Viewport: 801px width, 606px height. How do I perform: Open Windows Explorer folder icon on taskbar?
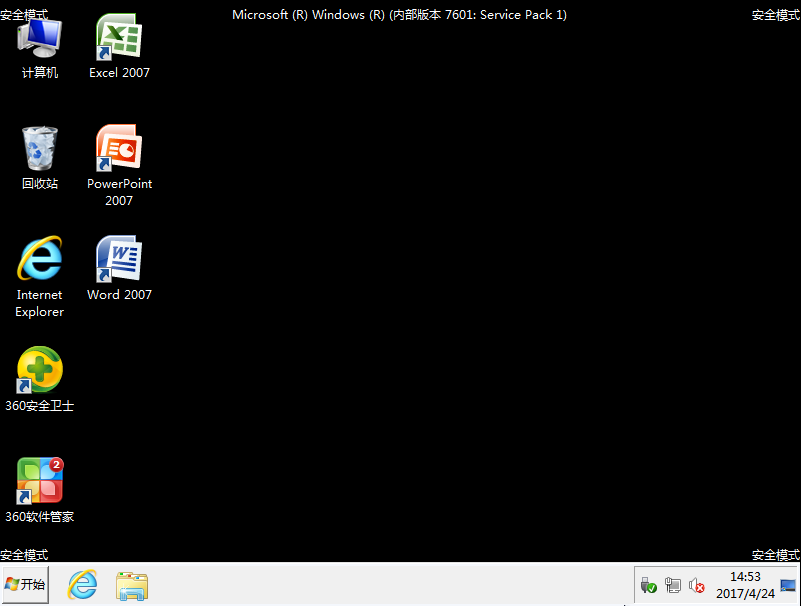click(132, 586)
